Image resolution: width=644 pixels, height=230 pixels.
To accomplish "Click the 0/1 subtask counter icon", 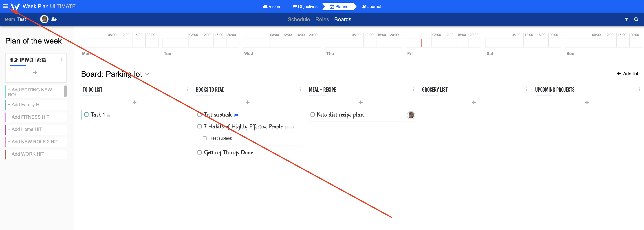I will [x=289, y=127].
